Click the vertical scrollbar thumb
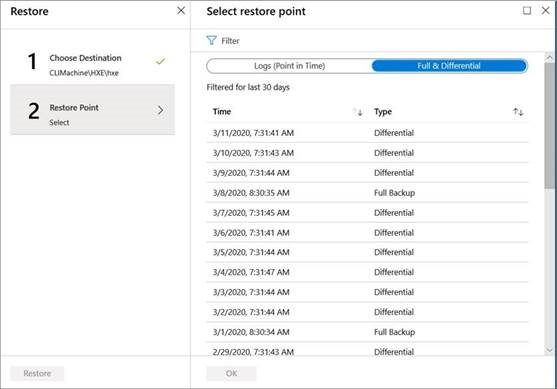This screenshot has height=389, width=557. 549,125
